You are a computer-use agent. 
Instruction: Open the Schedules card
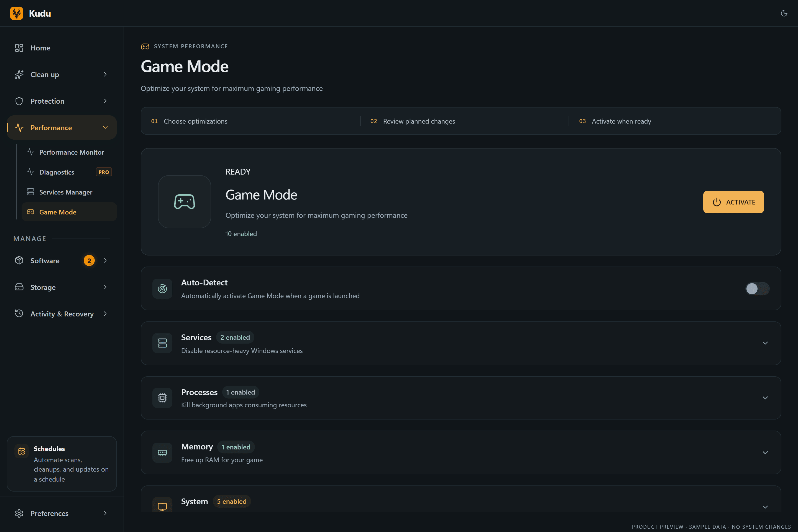coord(62,464)
